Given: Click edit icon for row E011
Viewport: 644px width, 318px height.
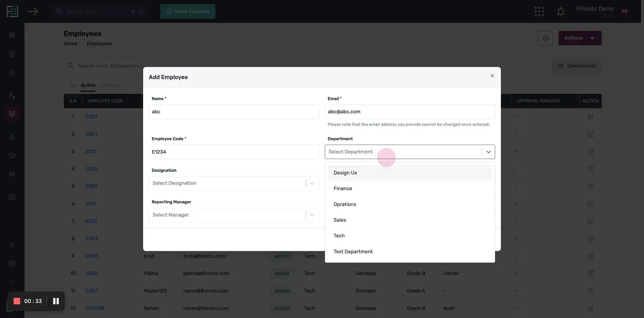Looking at the screenshot, I should point(590,204).
